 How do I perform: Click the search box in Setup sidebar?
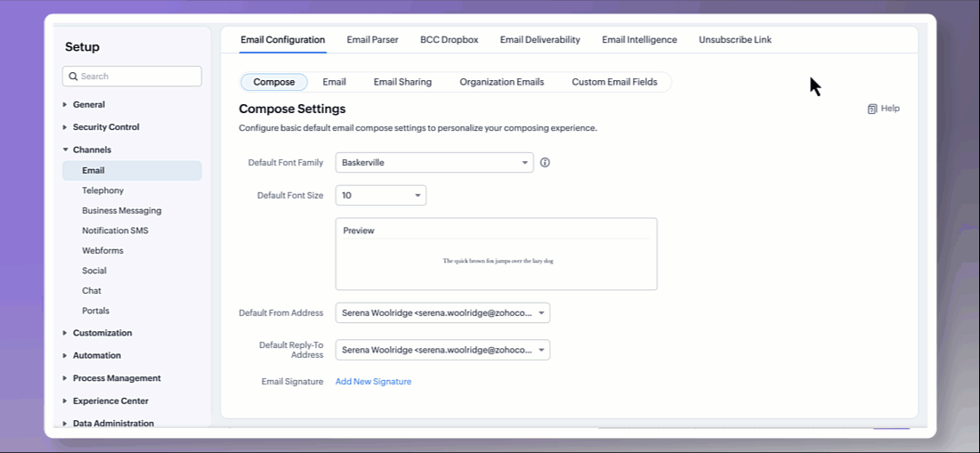click(132, 77)
